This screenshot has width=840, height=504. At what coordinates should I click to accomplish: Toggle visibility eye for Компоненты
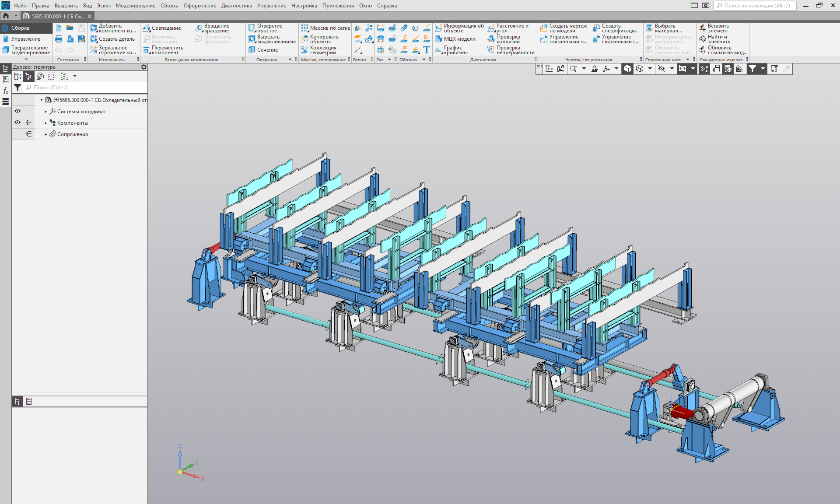point(17,122)
